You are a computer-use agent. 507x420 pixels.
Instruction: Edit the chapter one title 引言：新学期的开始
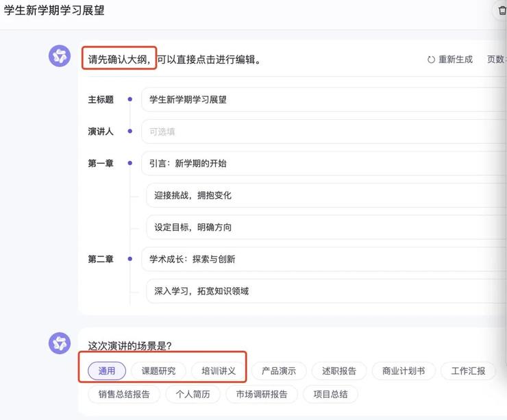click(322, 163)
